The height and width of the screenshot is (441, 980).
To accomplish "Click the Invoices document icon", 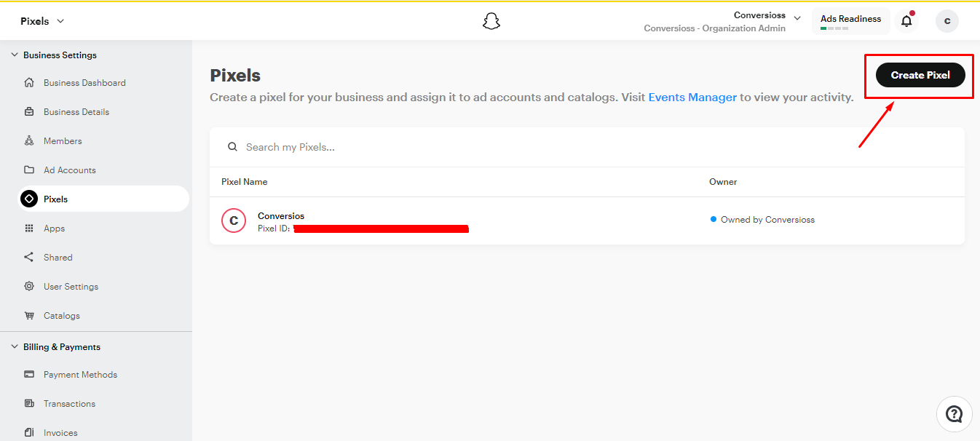I will click(29, 433).
